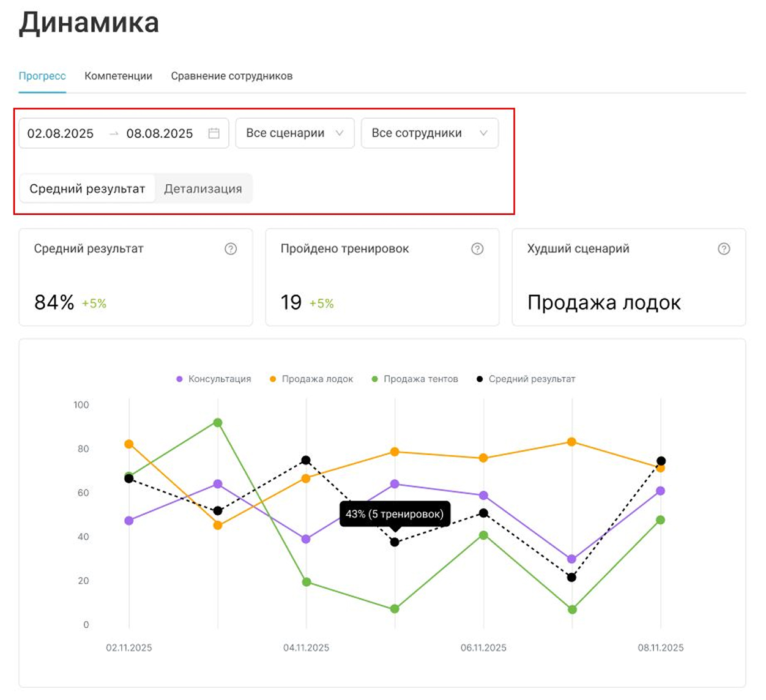Click the 06.11.2025 axis label

[x=483, y=647]
